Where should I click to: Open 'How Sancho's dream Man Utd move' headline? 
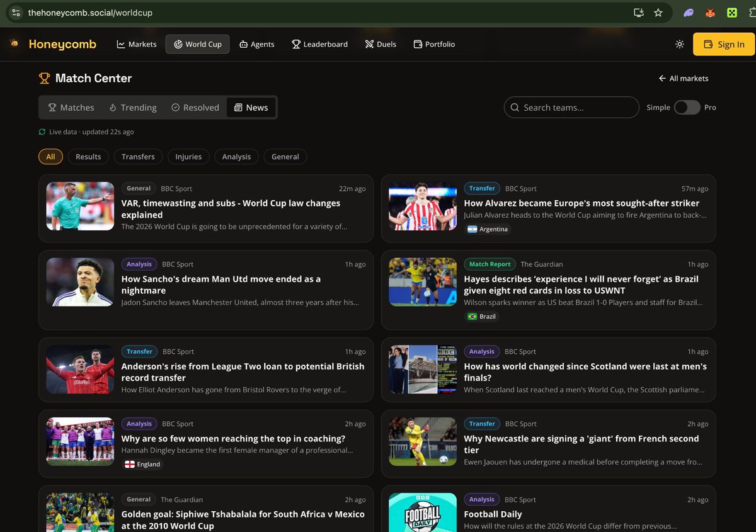(x=221, y=285)
